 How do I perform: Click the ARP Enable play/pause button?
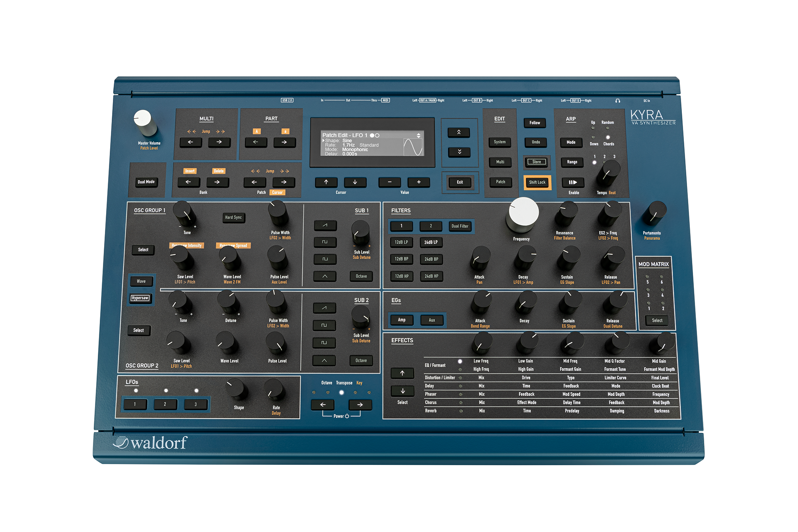point(573,182)
